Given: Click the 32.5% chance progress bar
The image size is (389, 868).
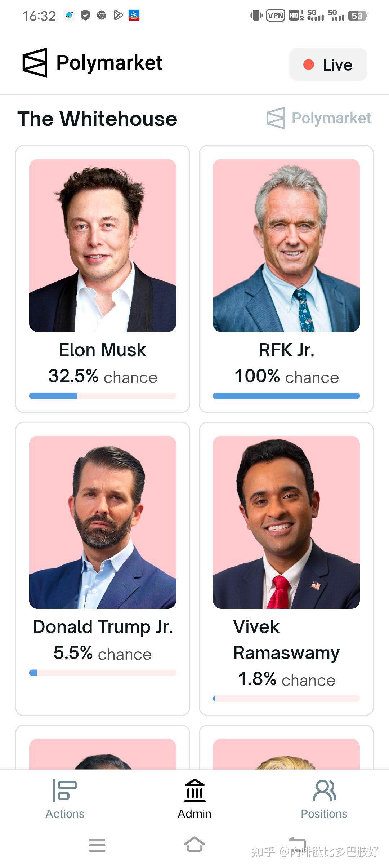Looking at the screenshot, I should (103, 396).
